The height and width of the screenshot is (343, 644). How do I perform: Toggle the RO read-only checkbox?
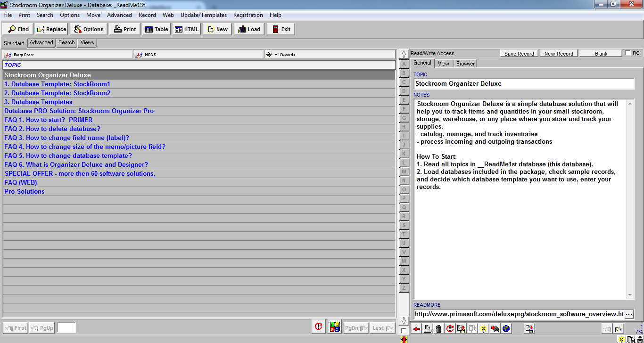[627, 53]
